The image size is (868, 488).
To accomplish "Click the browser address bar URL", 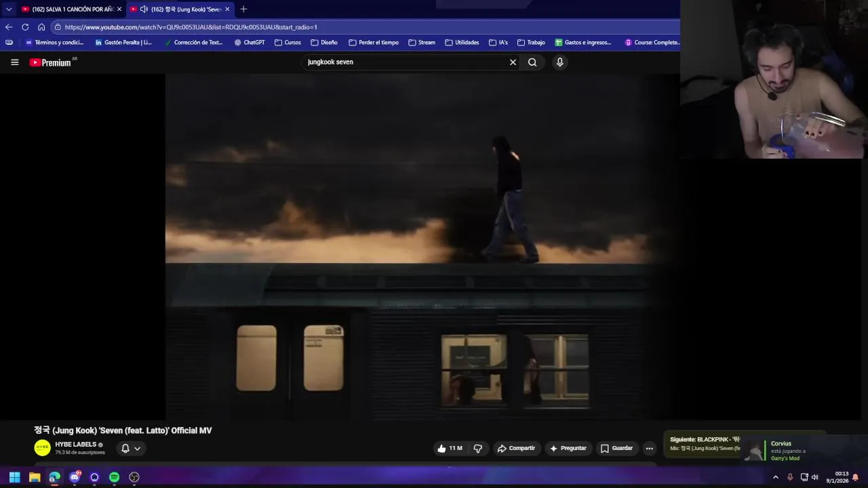I will (x=191, y=27).
